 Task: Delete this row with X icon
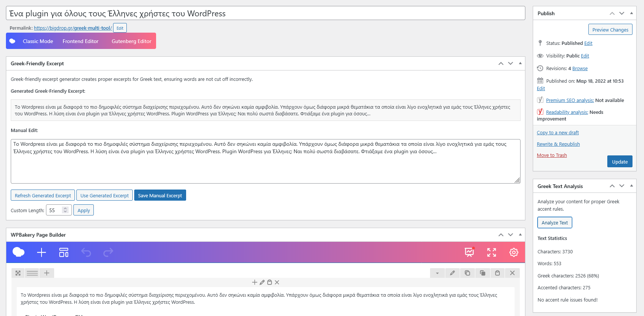512,273
